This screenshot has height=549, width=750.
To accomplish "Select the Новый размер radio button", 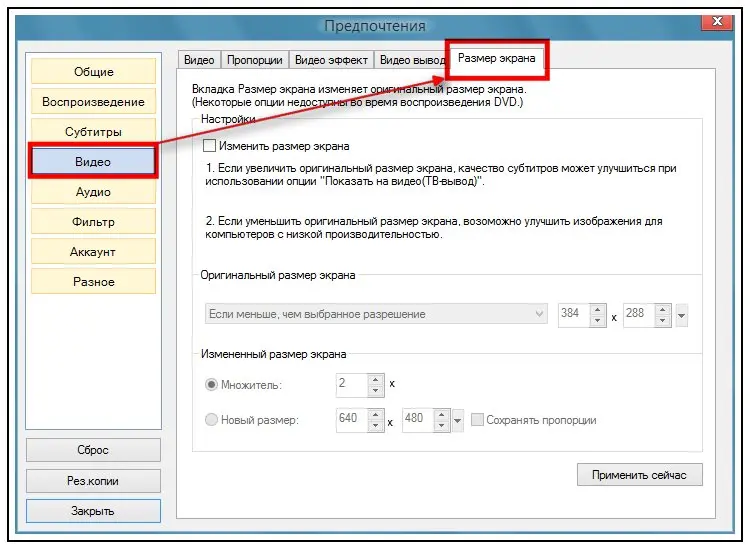I will coord(211,419).
